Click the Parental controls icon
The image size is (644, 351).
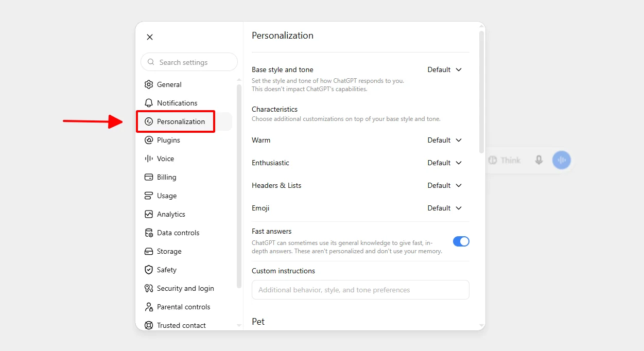coord(149,307)
